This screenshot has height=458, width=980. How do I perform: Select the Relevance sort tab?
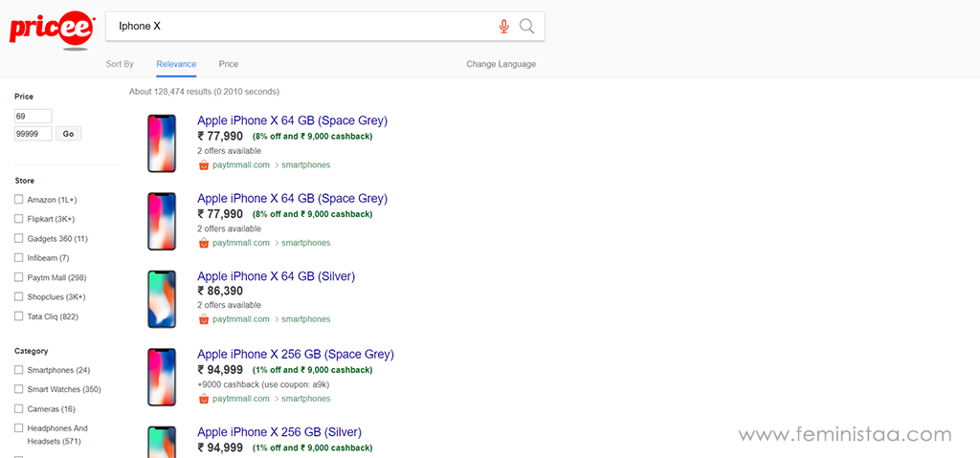(x=176, y=64)
